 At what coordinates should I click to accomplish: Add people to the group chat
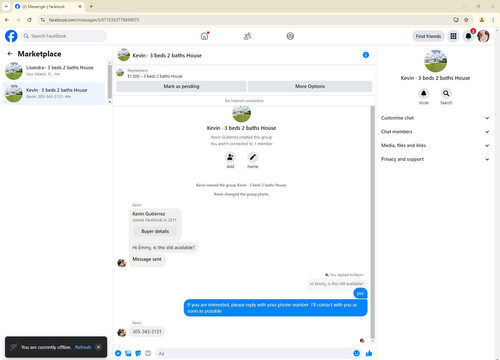[230, 157]
